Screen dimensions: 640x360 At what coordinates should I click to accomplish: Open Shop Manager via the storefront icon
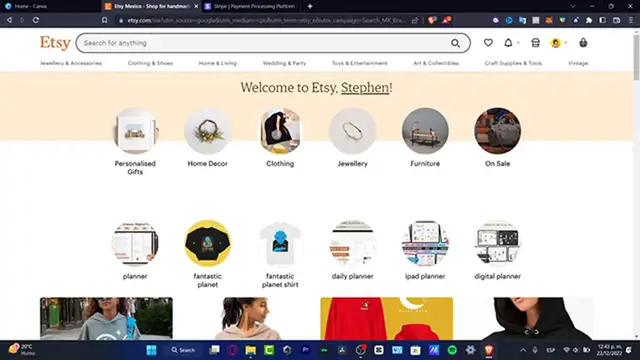536,42
